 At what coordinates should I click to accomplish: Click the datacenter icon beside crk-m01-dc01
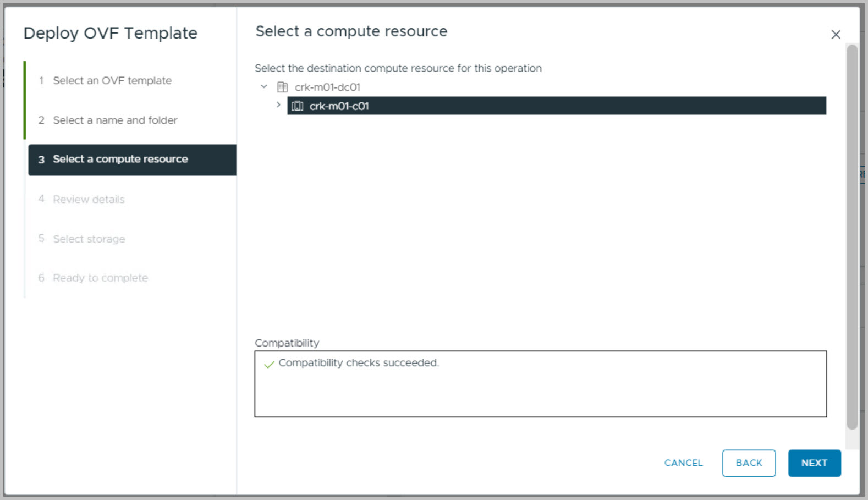[x=282, y=87]
